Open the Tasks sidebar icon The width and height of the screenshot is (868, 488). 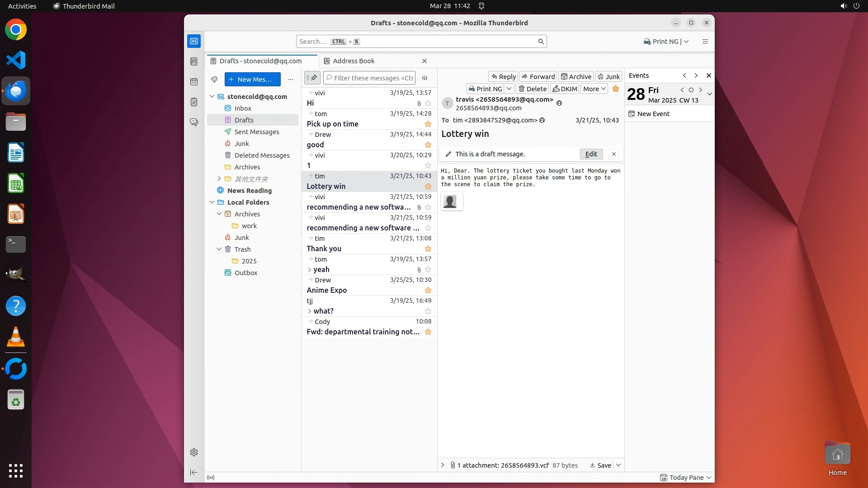194,102
